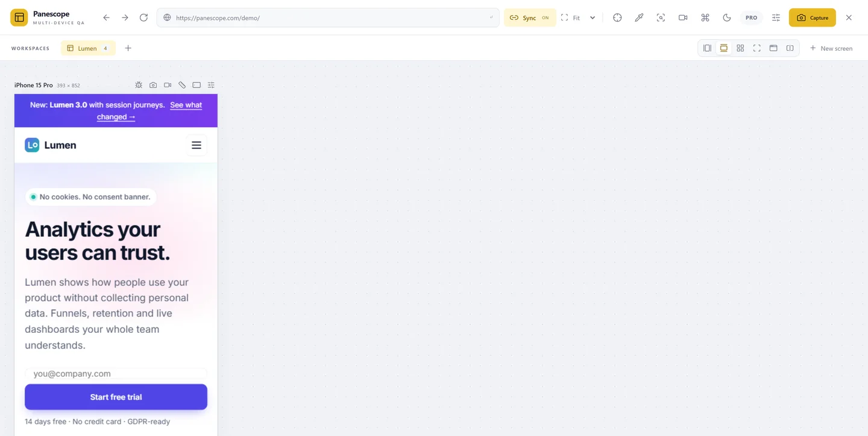Open the Fit zoom dropdown chevron
Image resolution: width=868 pixels, height=436 pixels.
pos(593,17)
